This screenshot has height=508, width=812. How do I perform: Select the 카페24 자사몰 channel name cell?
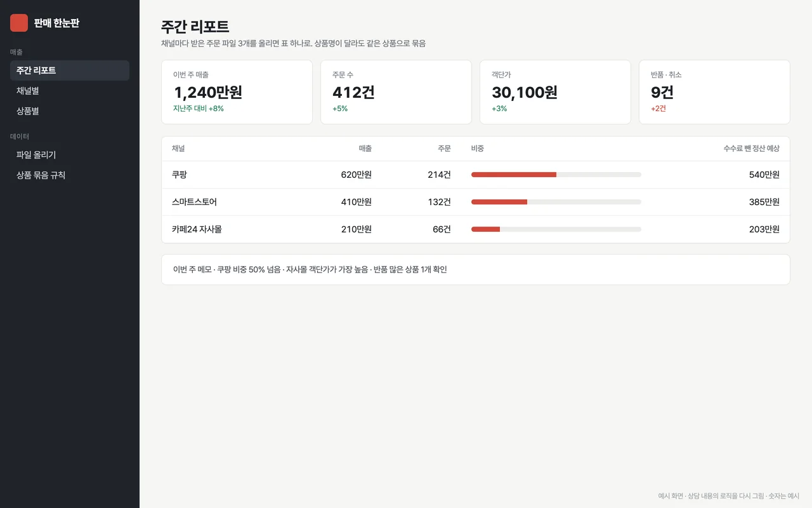click(x=197, y=229)
